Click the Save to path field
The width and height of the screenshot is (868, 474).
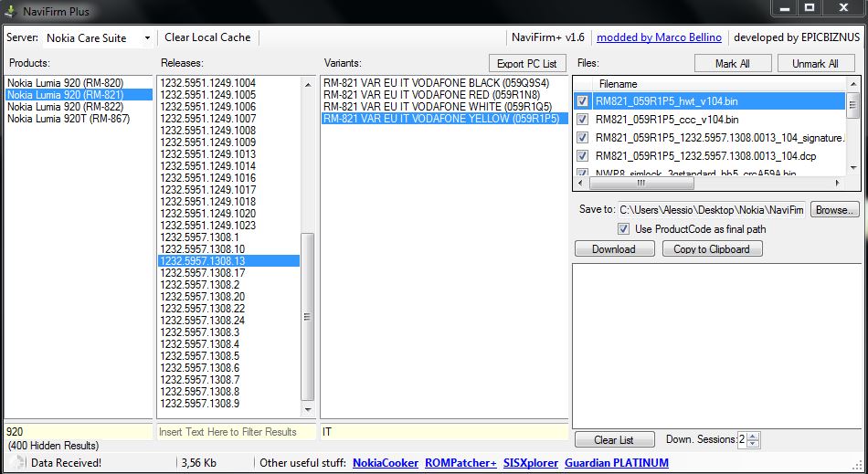pos(712,210)
